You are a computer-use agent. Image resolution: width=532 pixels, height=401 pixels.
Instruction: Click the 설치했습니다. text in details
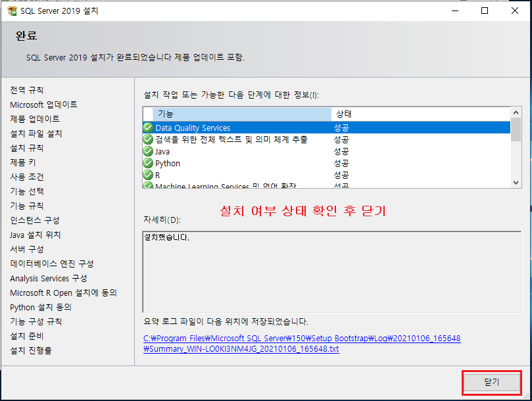[166, 237]
